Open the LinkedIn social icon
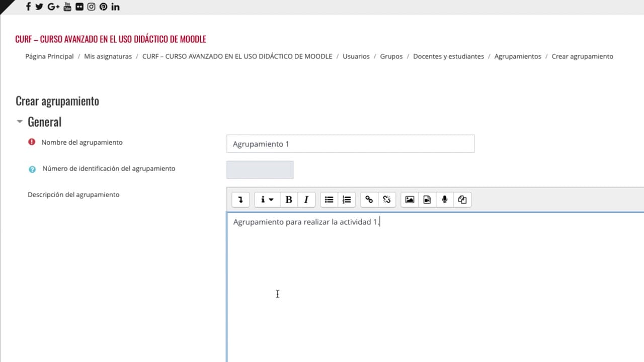 [115, 7]
